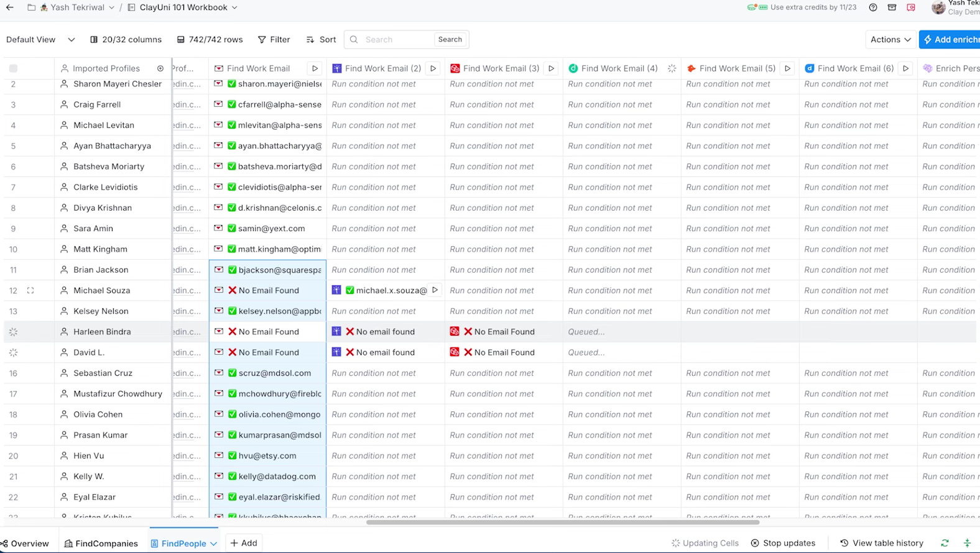This screenshot has height=553, width=980.
Task: Click the Search button in search box
Action: tap(450, 40)
